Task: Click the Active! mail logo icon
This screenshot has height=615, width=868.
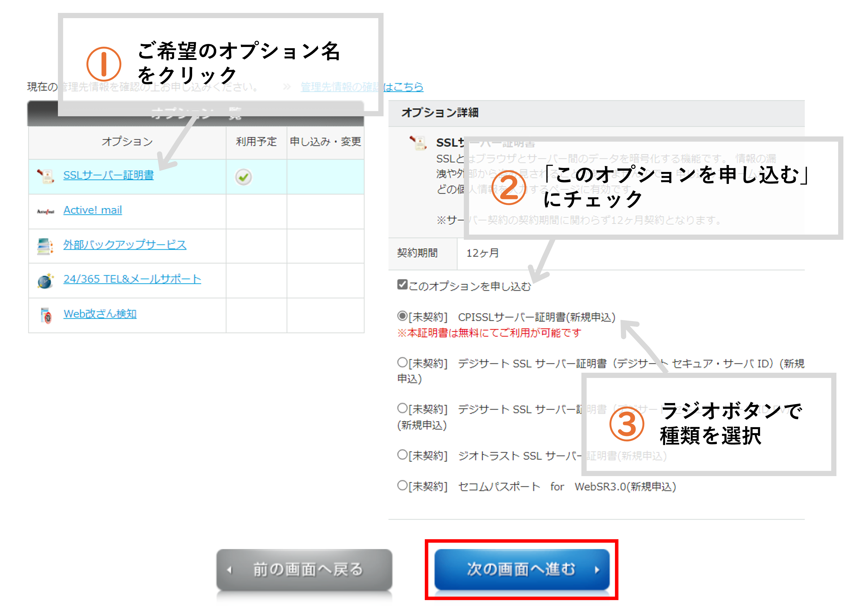Action: click(46, 211)
